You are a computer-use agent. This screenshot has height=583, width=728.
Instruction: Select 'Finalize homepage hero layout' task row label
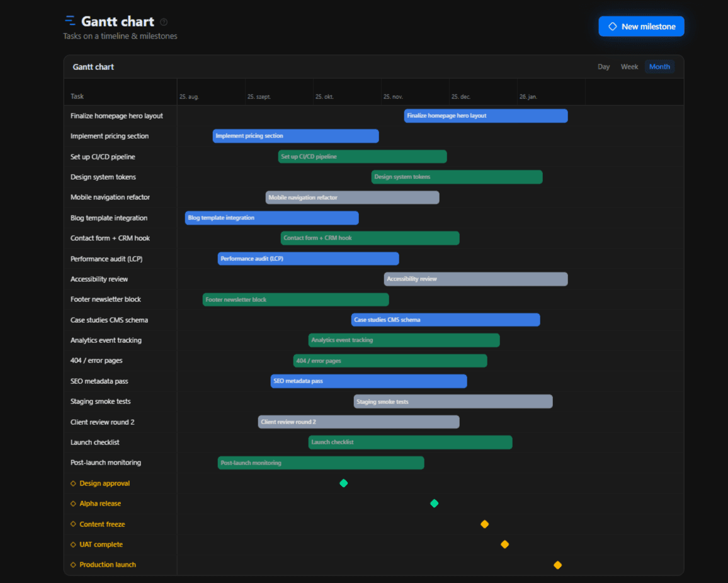(x=117, y=116)
